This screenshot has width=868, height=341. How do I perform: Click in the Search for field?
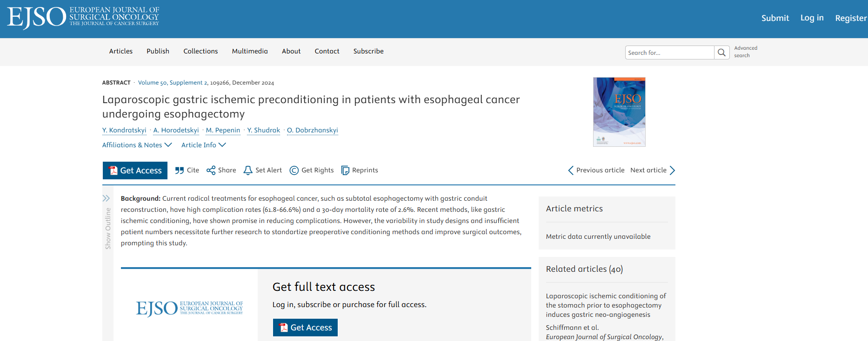pyautogui.click(x=669, y=52)
